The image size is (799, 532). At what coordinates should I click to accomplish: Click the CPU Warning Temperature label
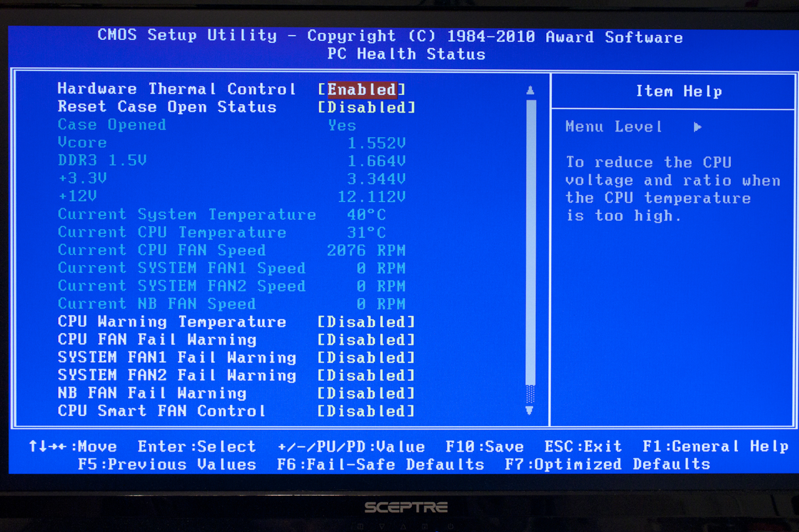pos(172,322)
